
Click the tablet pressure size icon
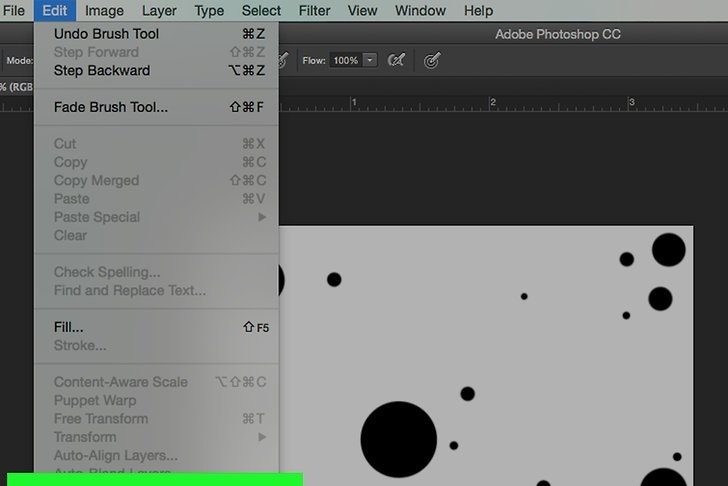(x=431, y=60)
